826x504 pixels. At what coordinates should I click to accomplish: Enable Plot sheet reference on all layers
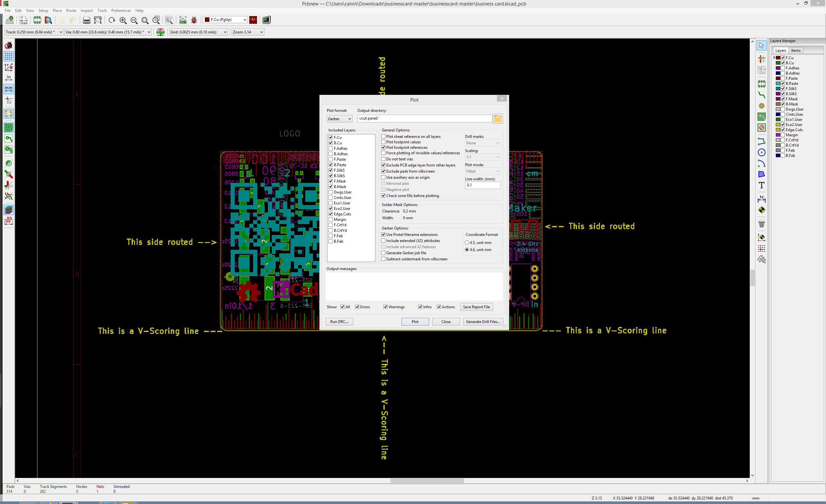coord(383,136)
